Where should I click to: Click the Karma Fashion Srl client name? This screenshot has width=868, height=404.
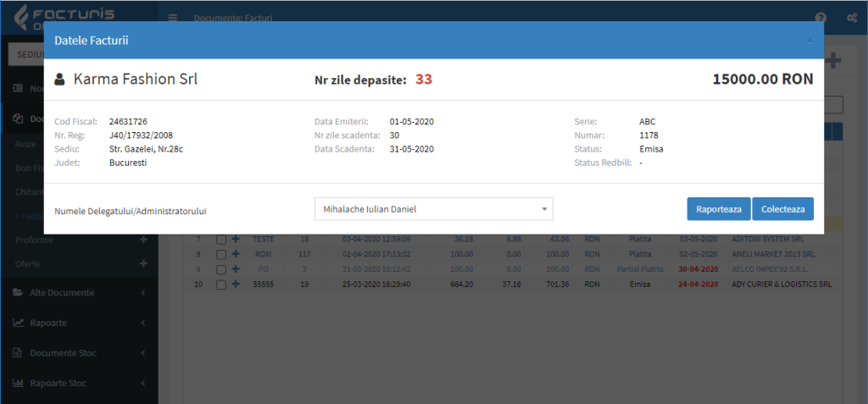tap(136, 79)
